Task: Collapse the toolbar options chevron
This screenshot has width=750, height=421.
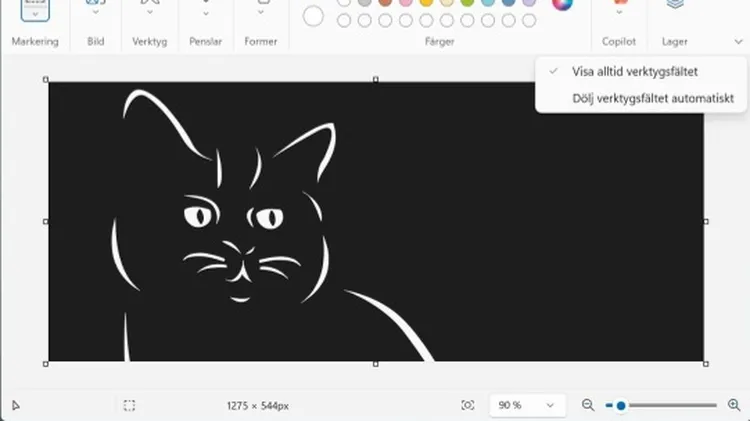Action: click(737, 42)
